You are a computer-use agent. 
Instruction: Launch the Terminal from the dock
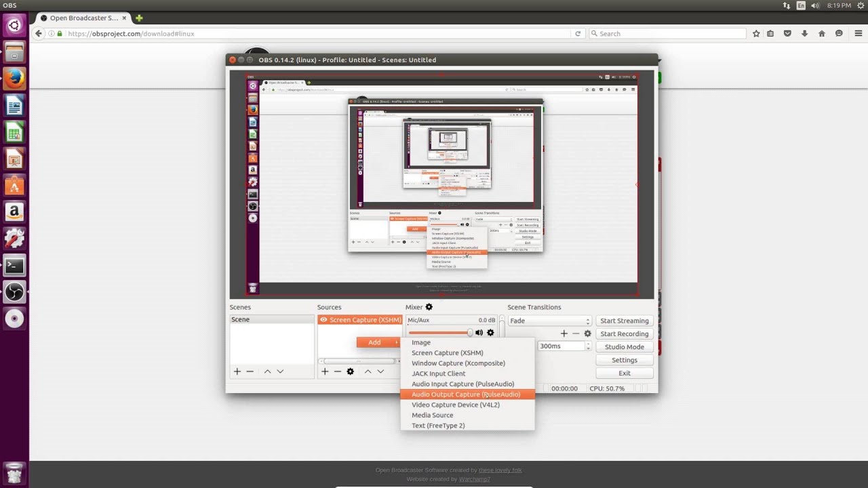pyautogui.click(x=14, y=266)
